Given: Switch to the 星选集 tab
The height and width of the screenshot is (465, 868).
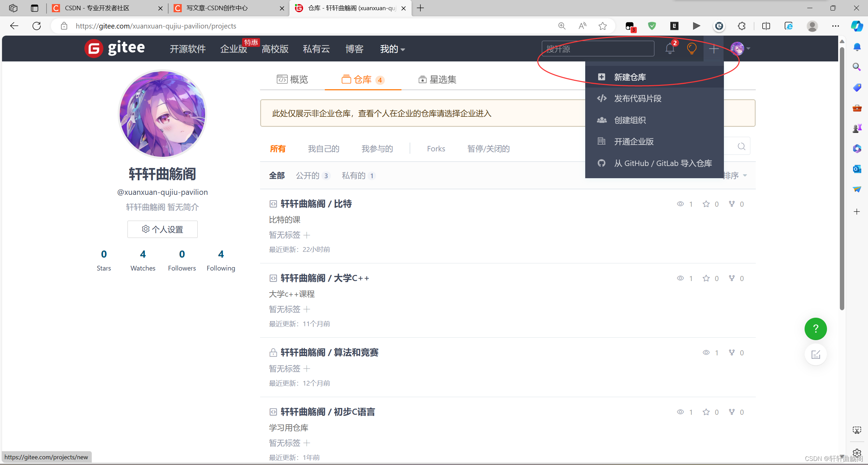Looking at the screenshot, I should click(437, 79).
